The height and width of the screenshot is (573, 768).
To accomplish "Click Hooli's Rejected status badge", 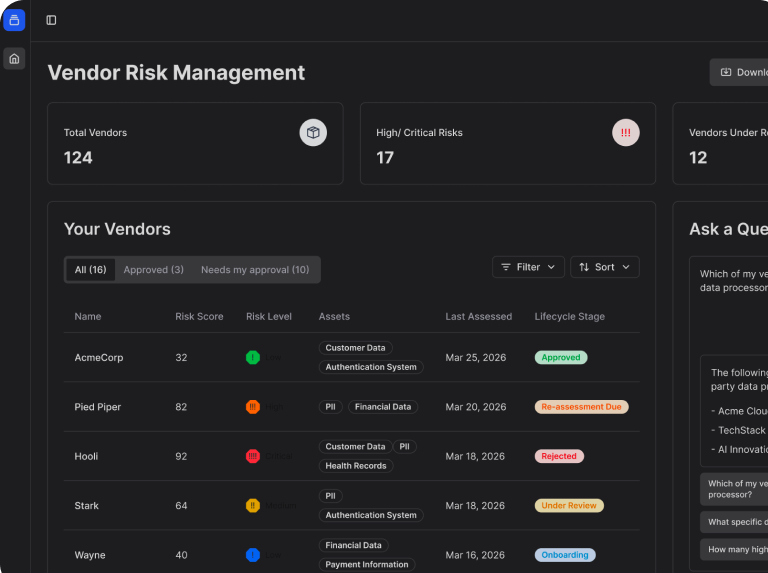I will [559, 456].
